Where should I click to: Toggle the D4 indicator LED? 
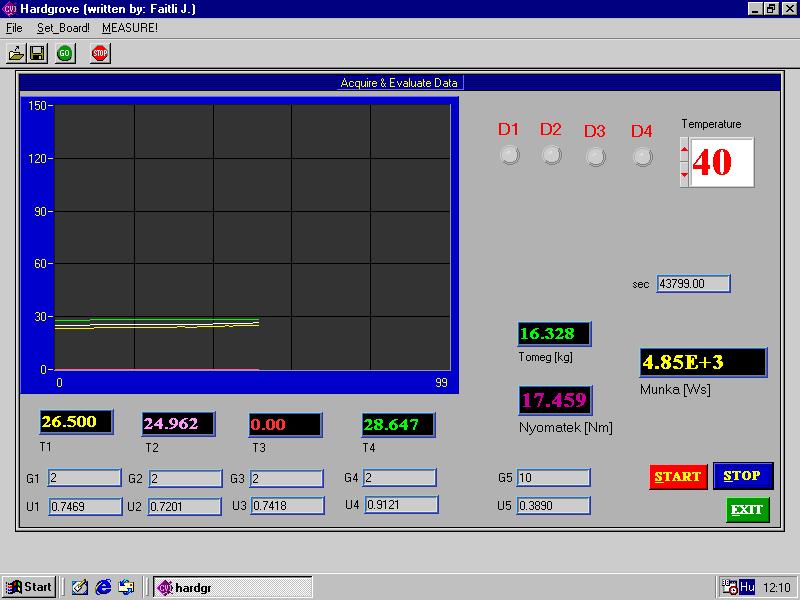pos(642,156)
